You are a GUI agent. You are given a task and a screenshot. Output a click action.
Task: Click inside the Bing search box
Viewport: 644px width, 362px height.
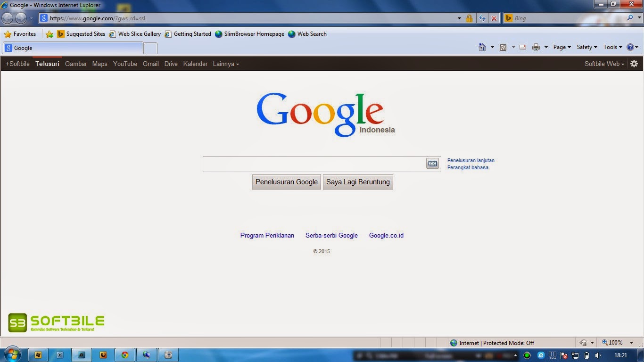(x=568, y=18)
